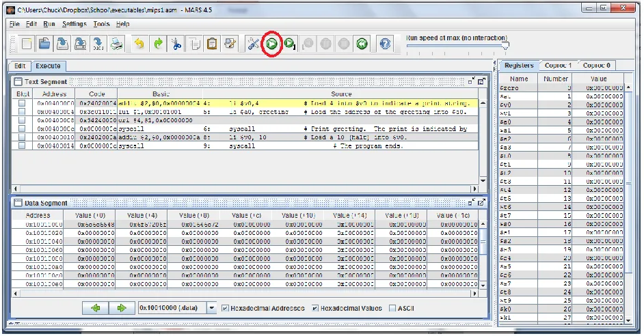Reset MIPS memory and registers icon
This screenshot has height=336, width=644.
(x=362, y=44)
